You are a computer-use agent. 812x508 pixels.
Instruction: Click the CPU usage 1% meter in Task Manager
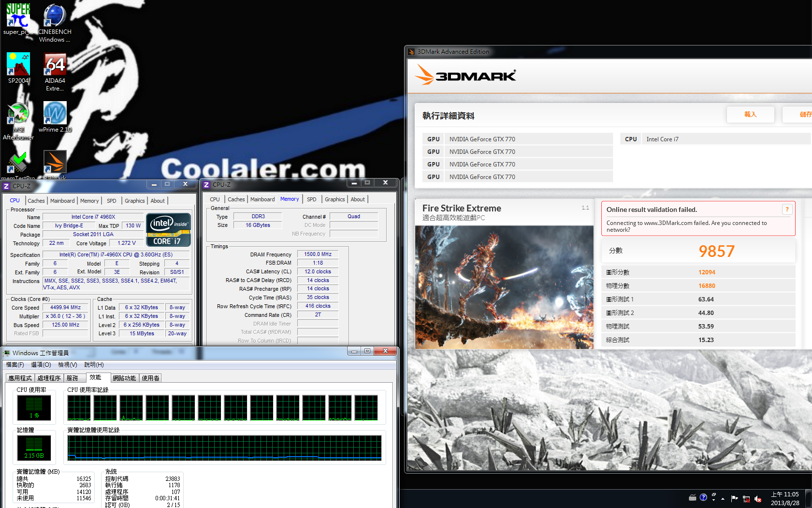34,407
